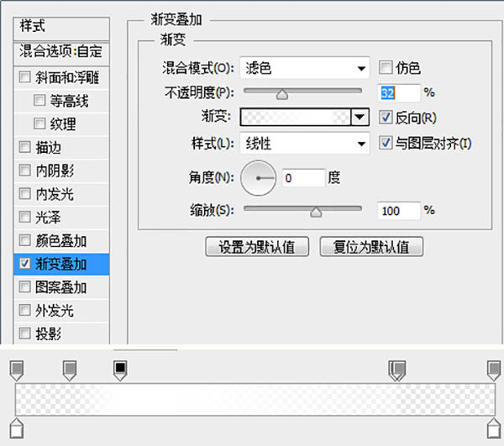This screenshot has height=446, width=504.
Task: Uncheck the 渐变叠加 checkbox
Action: coord(24,264)
